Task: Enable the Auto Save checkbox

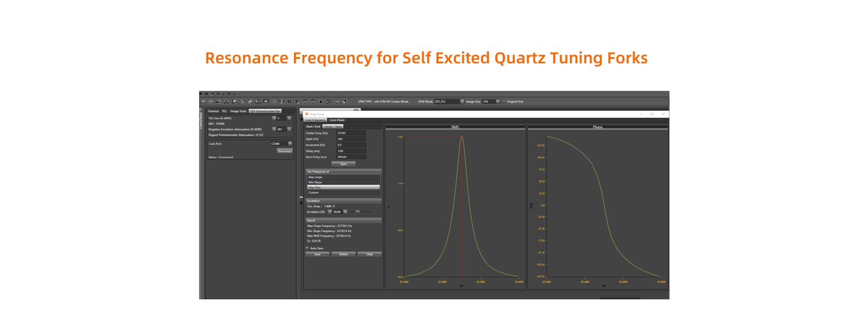Action: pos(307,248)
